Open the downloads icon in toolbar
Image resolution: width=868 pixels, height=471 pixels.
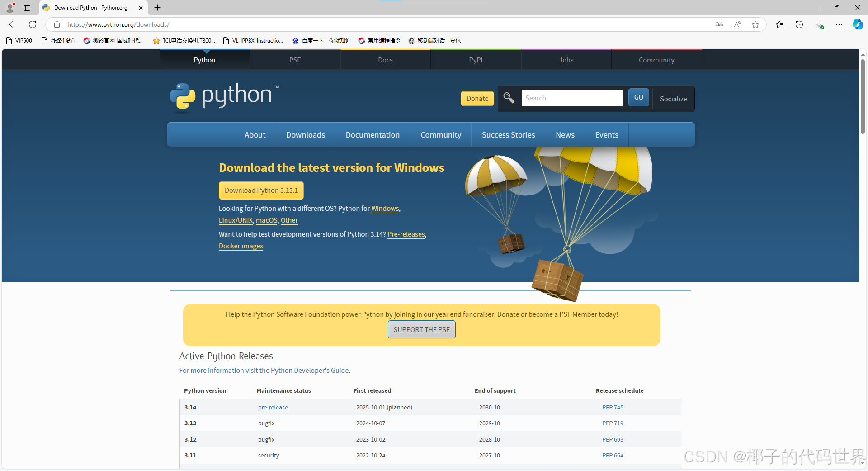(x=820, y=24)
